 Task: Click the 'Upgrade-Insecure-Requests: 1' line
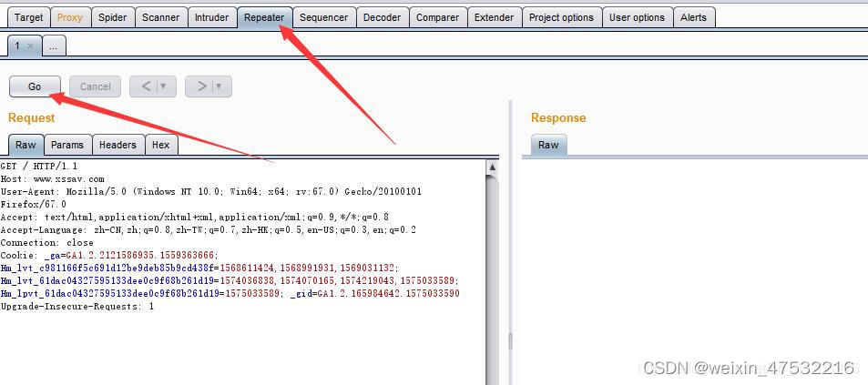click(77, 306)
